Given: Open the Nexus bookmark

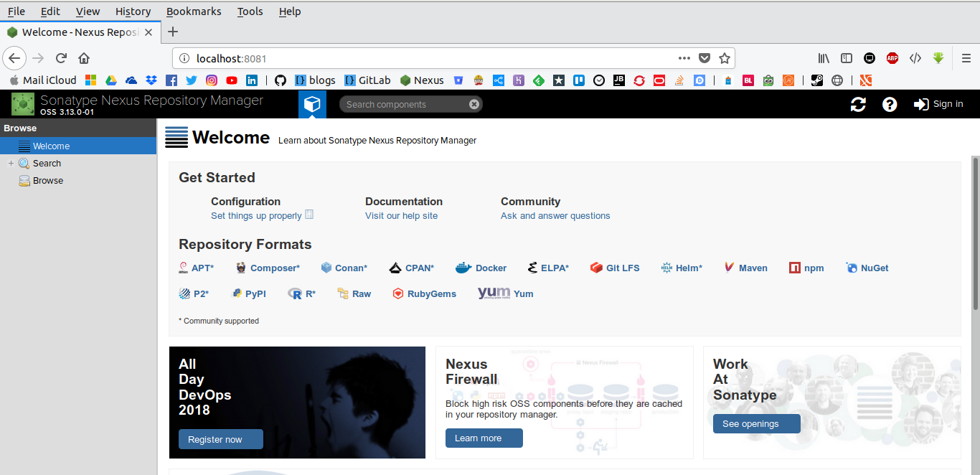Looking at the screenshot, I should [x=422, y=80].
